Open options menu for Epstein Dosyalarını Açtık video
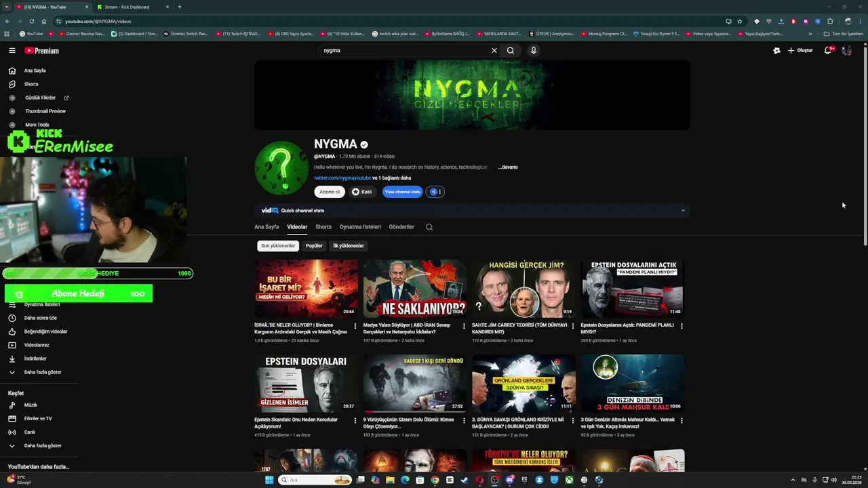The height and width of the screenshot is (488, 868). click(x=682, y=326)
